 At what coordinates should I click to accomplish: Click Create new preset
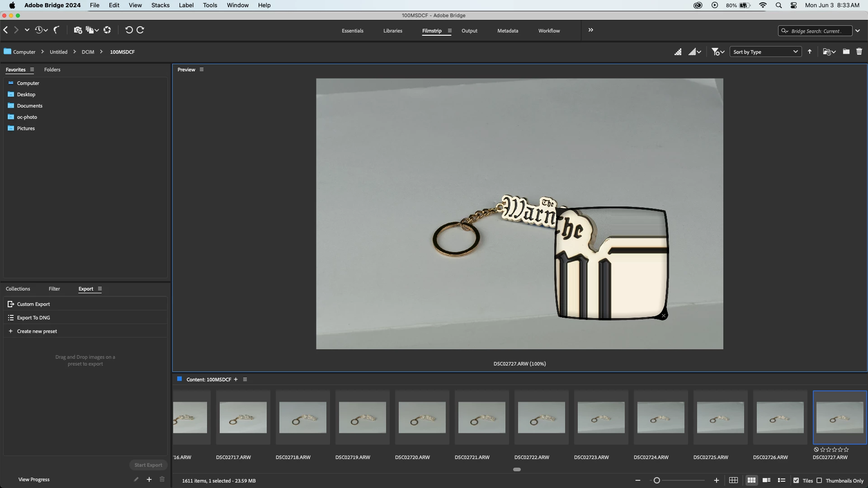(37, 331)
